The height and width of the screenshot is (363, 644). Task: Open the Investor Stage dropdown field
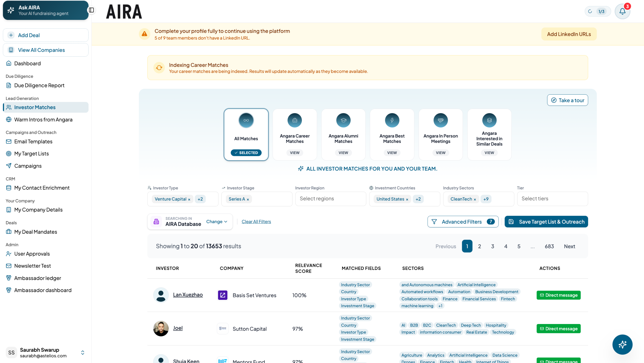257,199
